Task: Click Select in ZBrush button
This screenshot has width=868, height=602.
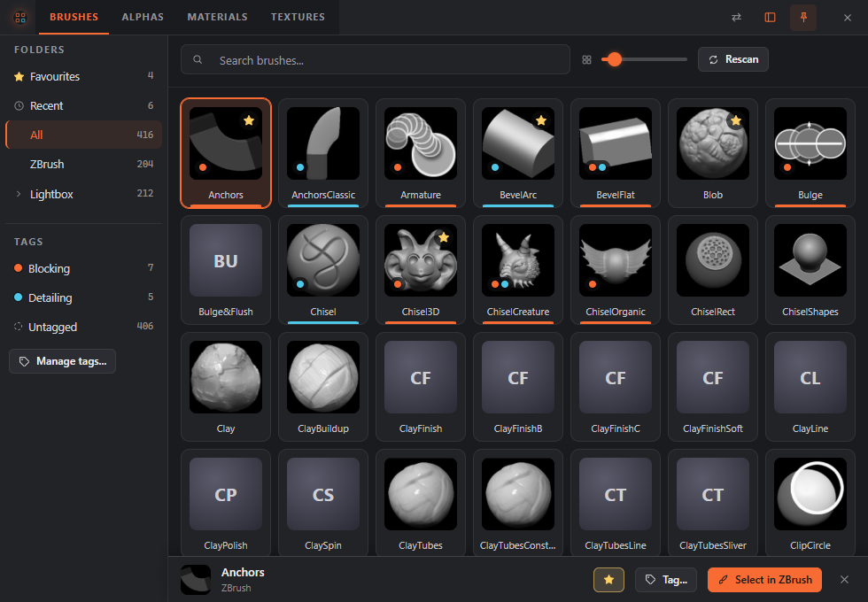Action: [x=764, y=579]
